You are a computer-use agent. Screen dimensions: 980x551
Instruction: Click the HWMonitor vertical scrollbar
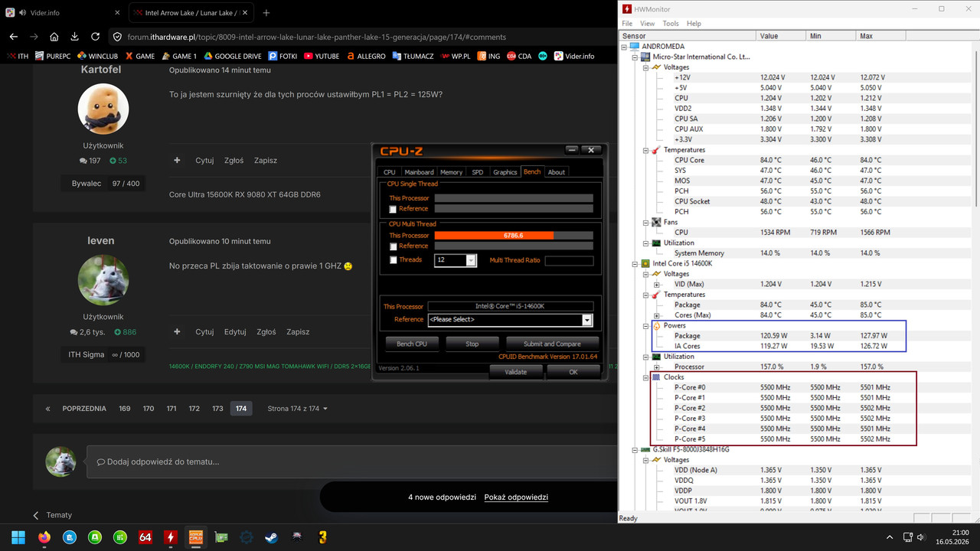[975, 275]
